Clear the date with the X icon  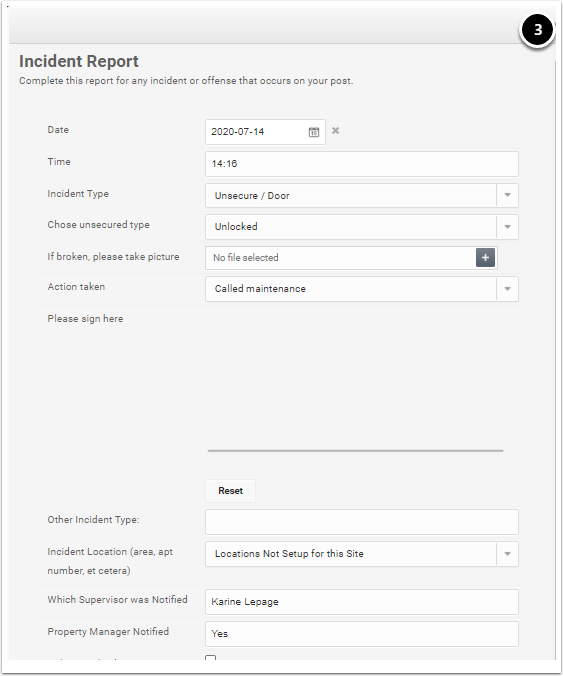[335, 131]
